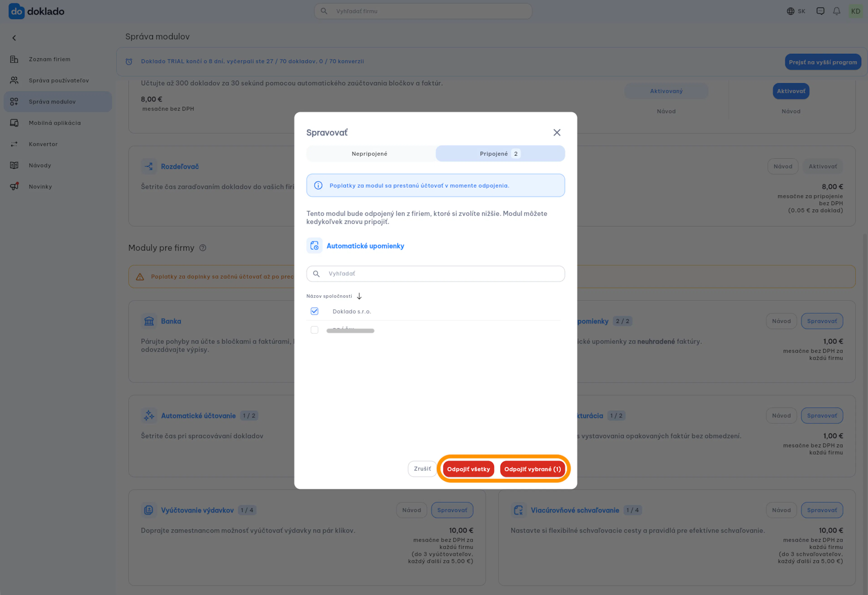Click Spravovať on fakturácia 1/2 card

(x=822, y=416)
